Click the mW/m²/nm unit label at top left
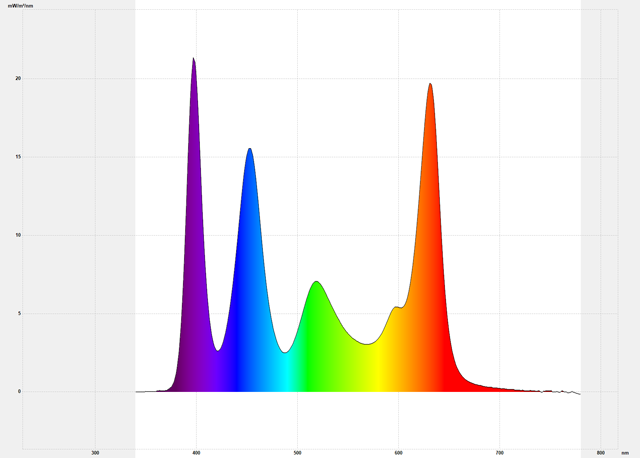This screenshot has height=458, width=640. coord(20,6)
